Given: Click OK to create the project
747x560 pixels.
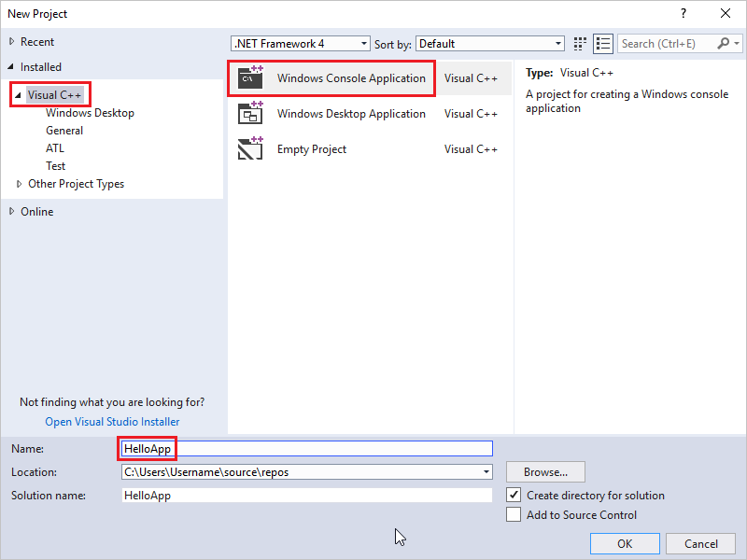Looking at the screenshot, I should point(625,544).
